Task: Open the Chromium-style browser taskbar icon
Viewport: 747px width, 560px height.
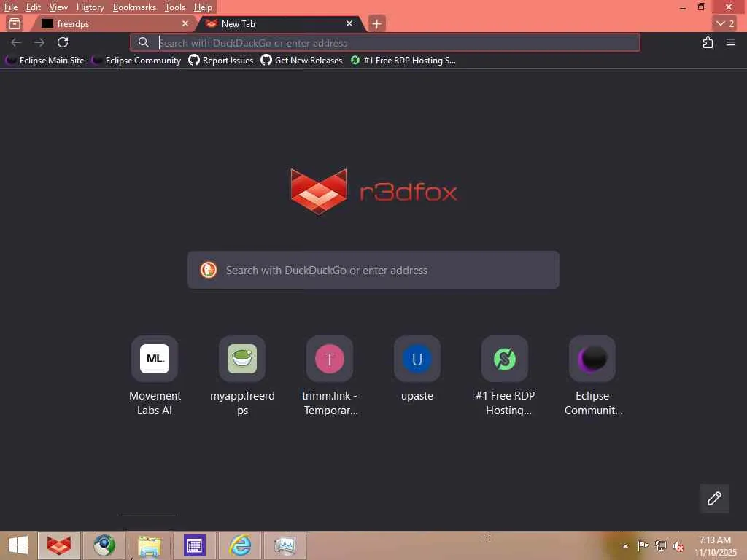Action: 104,545
